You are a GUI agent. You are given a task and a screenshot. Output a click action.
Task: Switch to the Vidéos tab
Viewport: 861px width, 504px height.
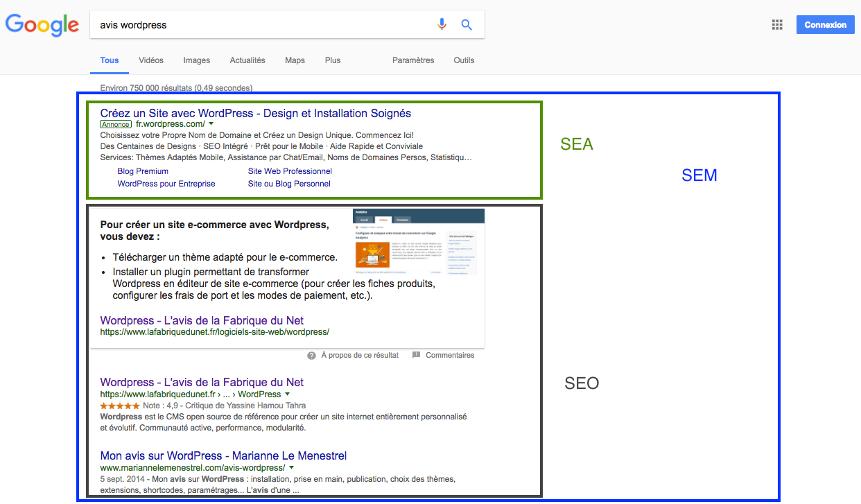[151, 60]
